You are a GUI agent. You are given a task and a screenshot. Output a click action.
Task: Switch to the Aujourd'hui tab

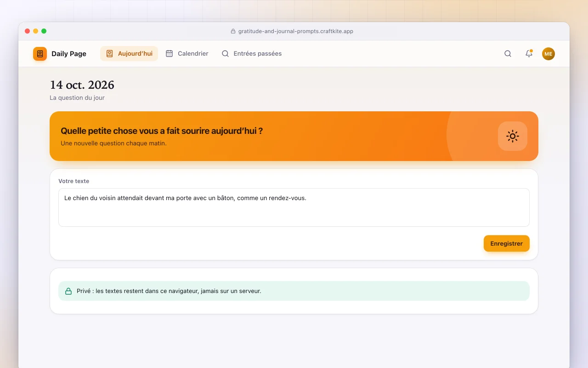tap(129, 54)
